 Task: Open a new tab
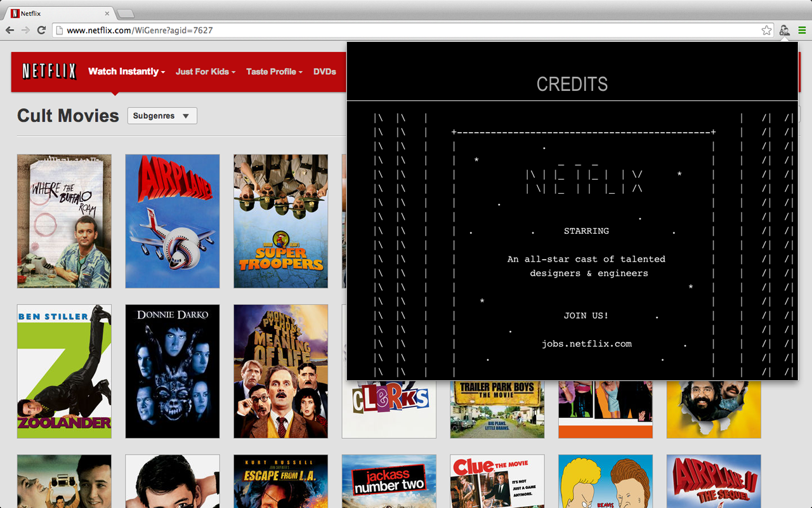(126, 13)
